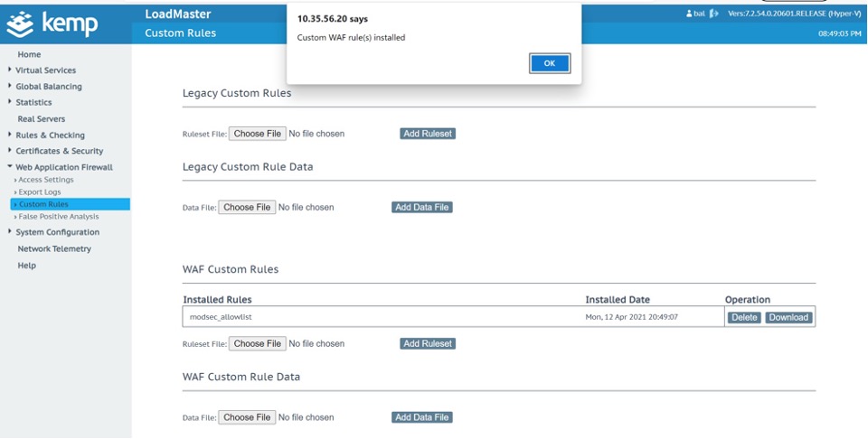Screen dimensions: 868x439
Task: Open Real Servers page
Action: 42,119
